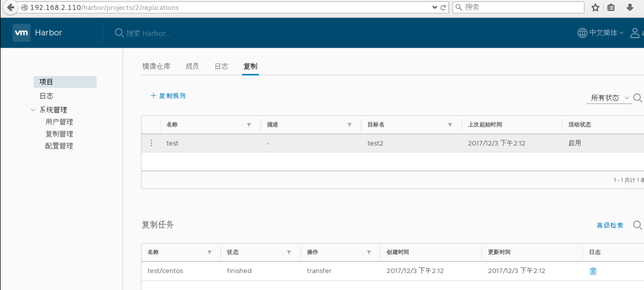Click the 搜索 Harbor search field
Image resolution: width=644 pixels, height=290 pixels.
tap(148, 33)
